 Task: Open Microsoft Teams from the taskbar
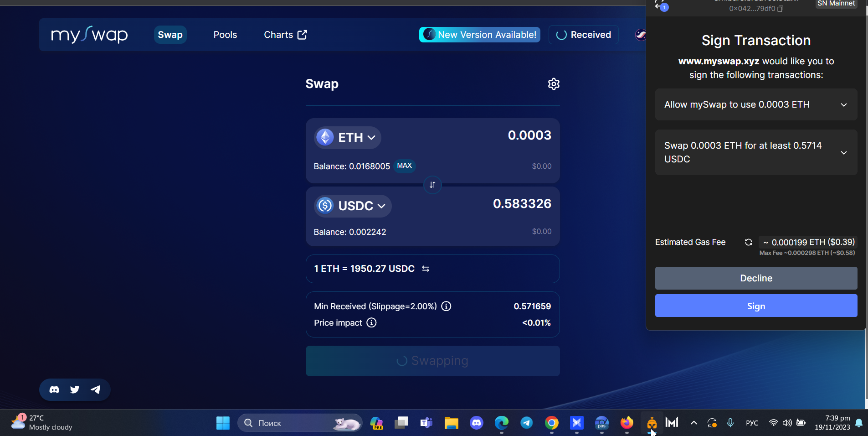[x=426, y=423]
